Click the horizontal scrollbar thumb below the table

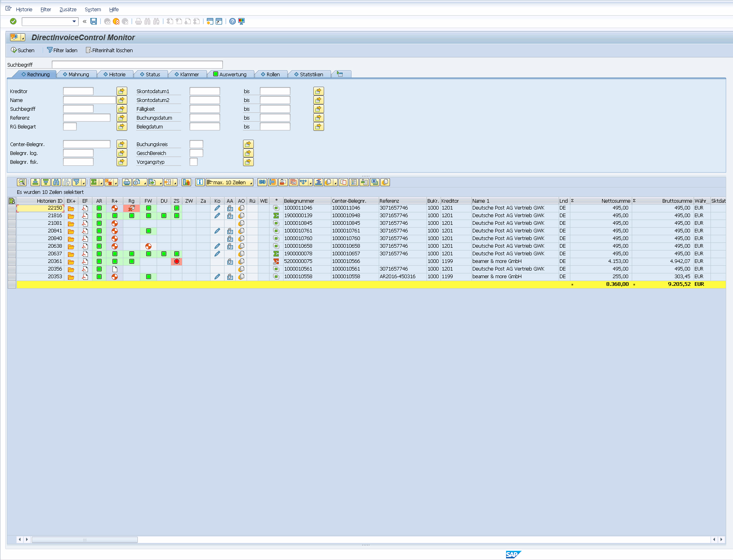(84, 540)
